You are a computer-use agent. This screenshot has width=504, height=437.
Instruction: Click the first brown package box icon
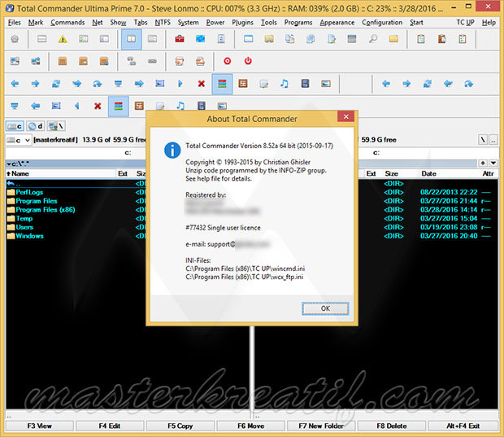click(x=63, y=61)
